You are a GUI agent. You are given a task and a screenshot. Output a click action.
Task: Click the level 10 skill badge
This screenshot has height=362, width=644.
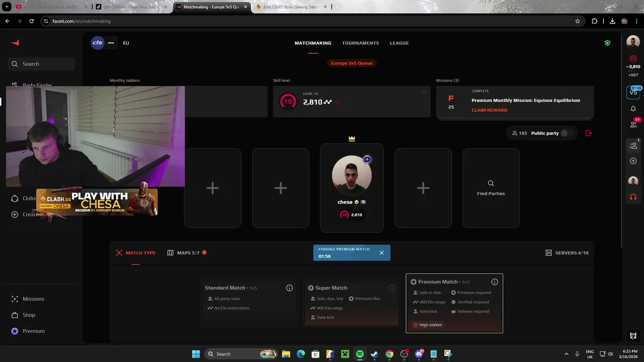(x=288, y=102)
